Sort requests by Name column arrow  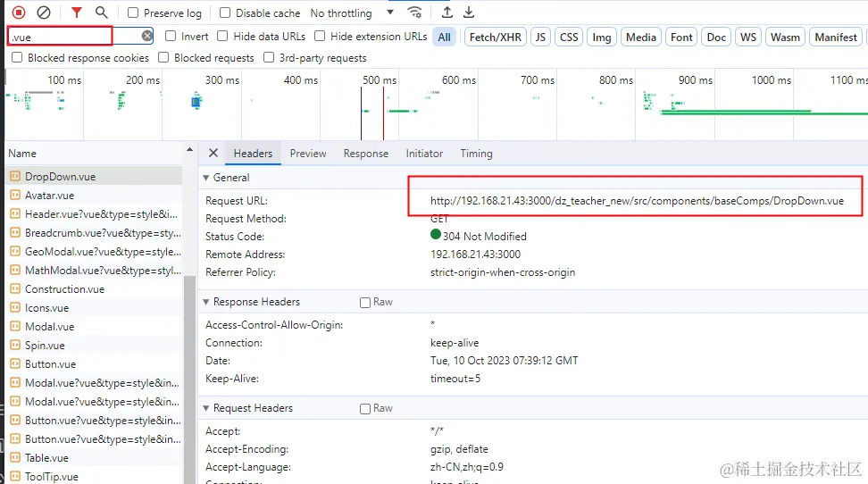tap(190, 149)
